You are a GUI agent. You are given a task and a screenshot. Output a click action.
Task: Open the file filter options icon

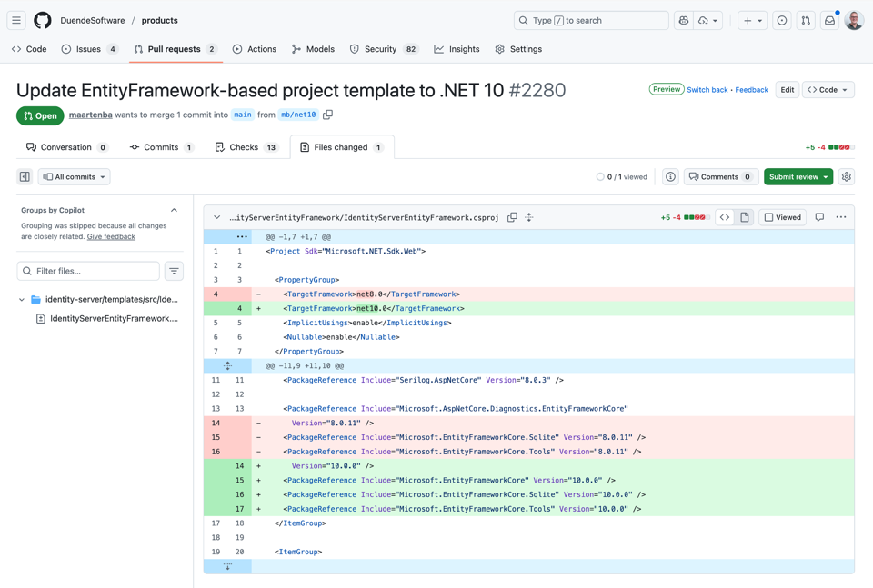pyautogui.click(x=175, y=271)
